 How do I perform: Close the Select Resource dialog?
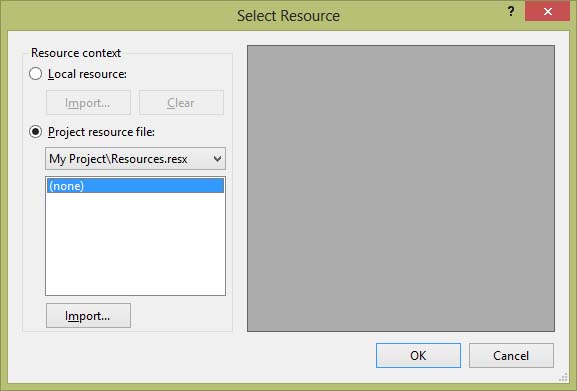coord(548,11)
